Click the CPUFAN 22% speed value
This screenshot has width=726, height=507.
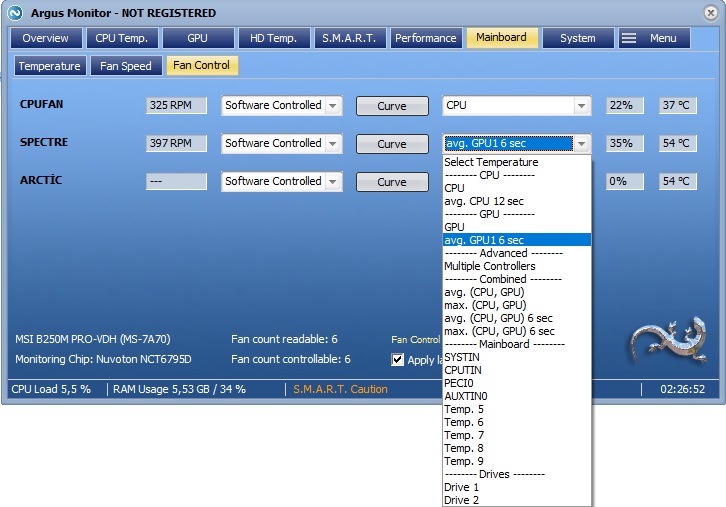click(625, 106)
